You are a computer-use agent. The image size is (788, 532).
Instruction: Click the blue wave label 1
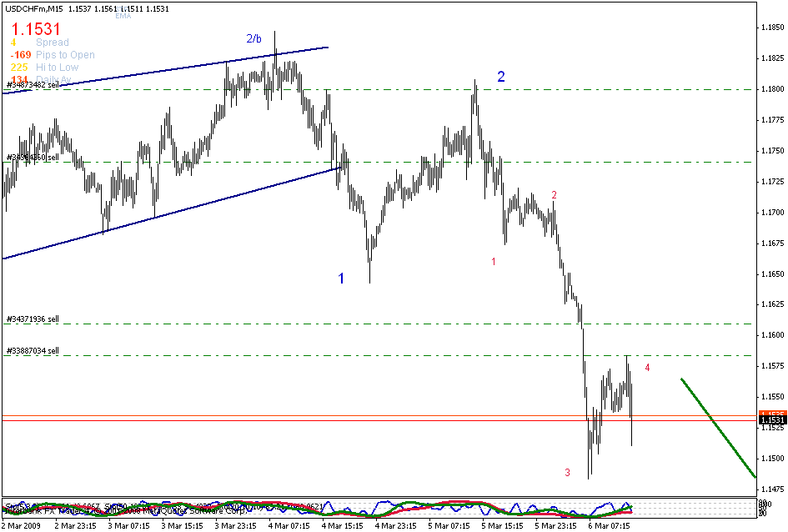point(341,279)
